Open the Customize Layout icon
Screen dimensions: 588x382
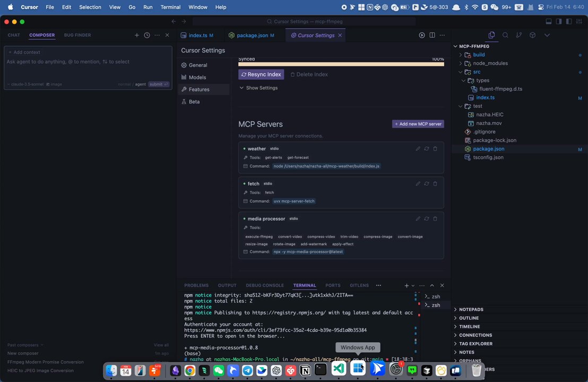click(x=579, y=21)
